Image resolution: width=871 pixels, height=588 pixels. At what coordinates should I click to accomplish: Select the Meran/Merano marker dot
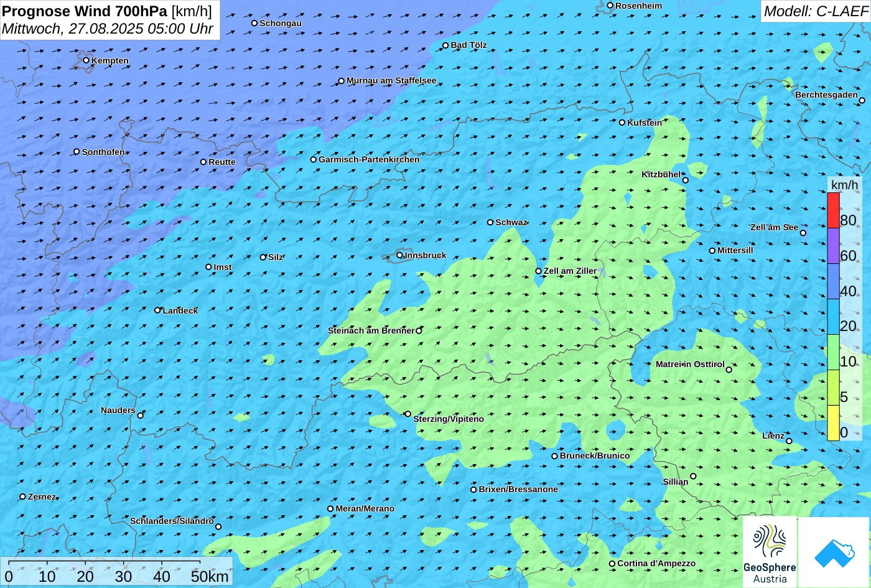pos(330,509)
